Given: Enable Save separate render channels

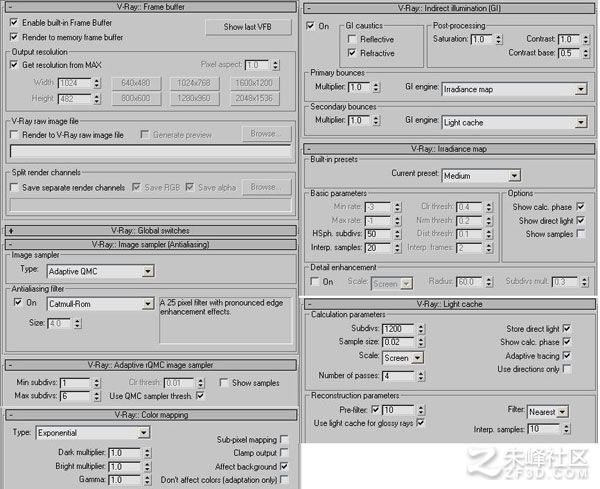Looking at the screenshot, I should coord(14,187).
